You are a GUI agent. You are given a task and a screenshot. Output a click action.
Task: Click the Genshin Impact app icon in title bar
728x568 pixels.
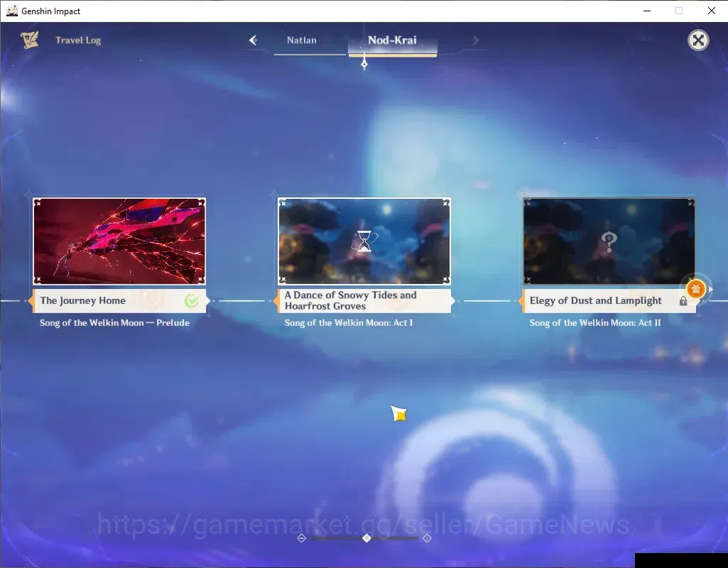coord(12,11)
